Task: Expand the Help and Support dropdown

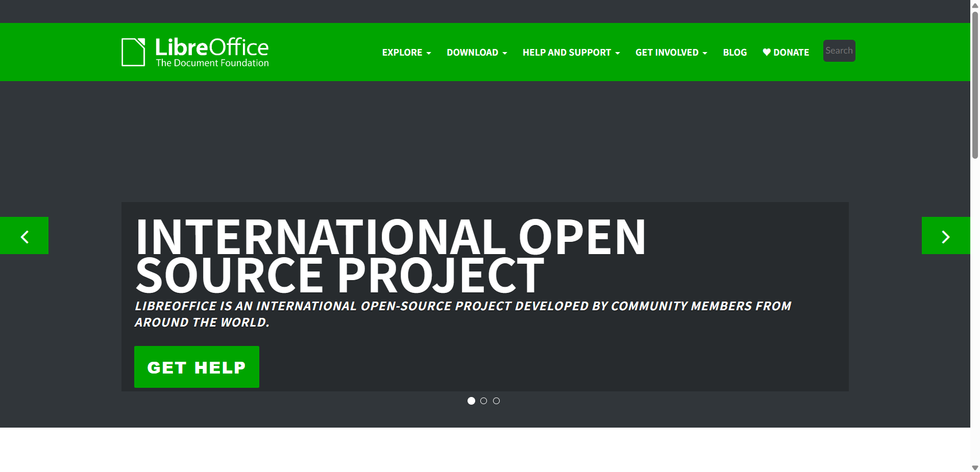Action: (571, 53)
